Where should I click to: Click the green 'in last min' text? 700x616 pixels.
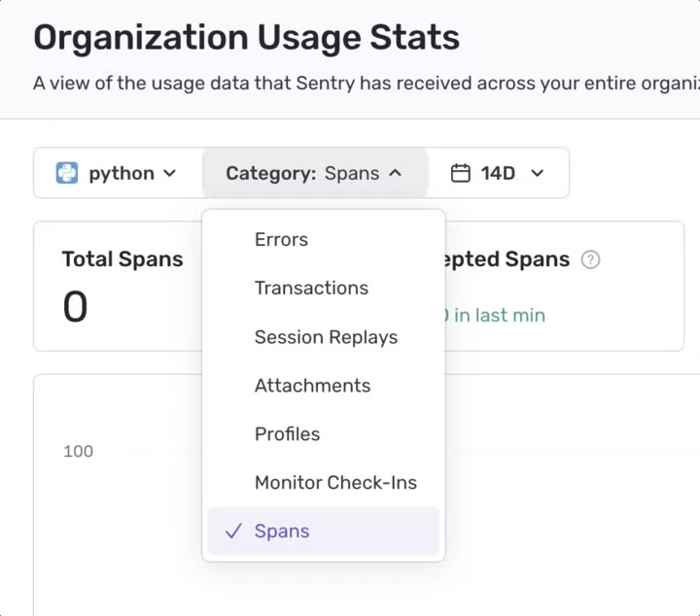click(498, 315)
